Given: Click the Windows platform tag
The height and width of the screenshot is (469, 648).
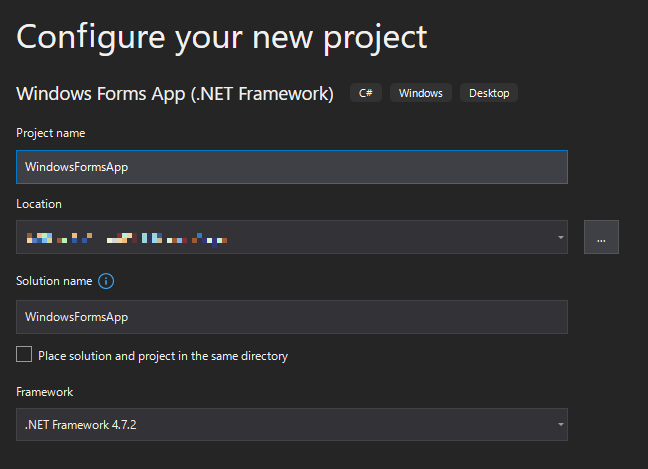Looking at the screenshot, I should click(420, 93).
